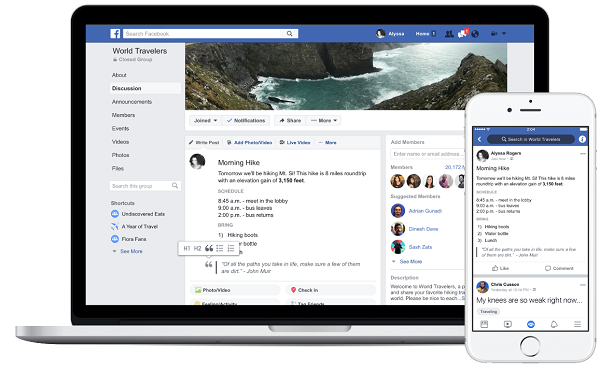Tap Comment on Alyssa Rogers' phone post
Image resolution: width=600 pixels, height=372 pixels.
pos(559,268)
